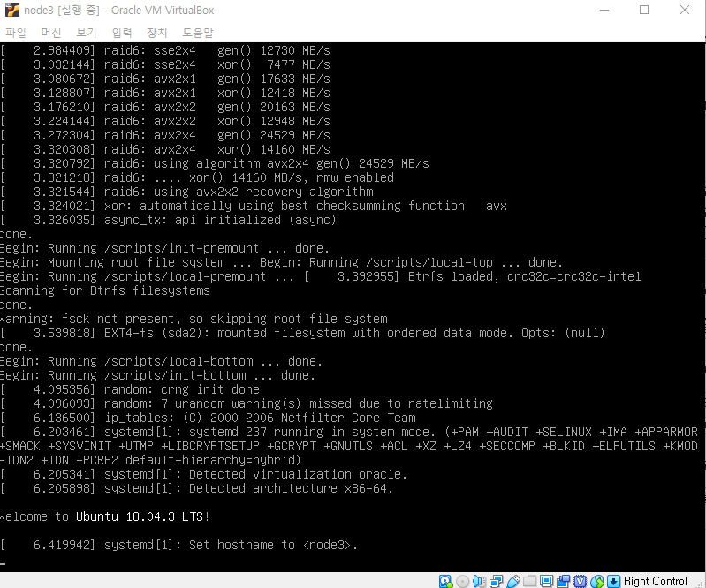Click the optical drive status icon

(x=462, y=581)
